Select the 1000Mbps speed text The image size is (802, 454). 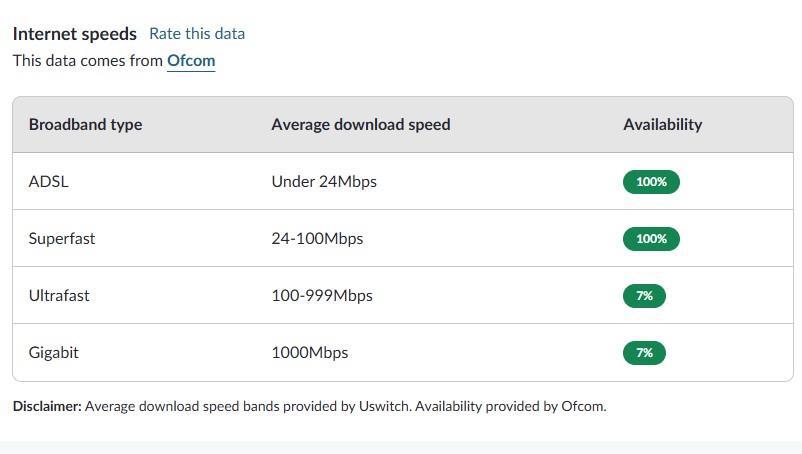tap(310, 353)
